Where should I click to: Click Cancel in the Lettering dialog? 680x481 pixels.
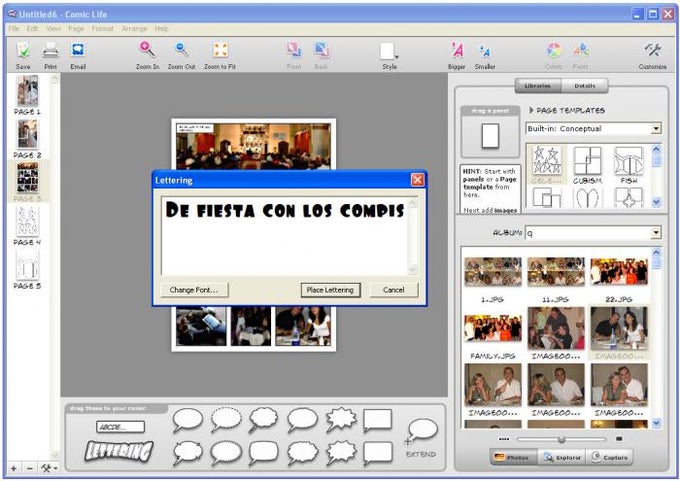tap(394, 290)
